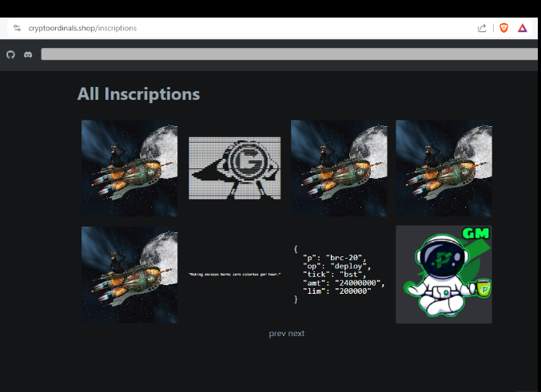Open the third inscription in the top row
The height and width of the screenshot is (392, 541).
tap(339, 168)
